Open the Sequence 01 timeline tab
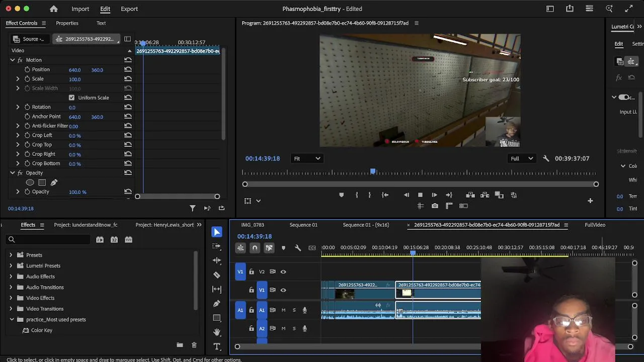This screenshot has width=644, height=362. point(303,225)
